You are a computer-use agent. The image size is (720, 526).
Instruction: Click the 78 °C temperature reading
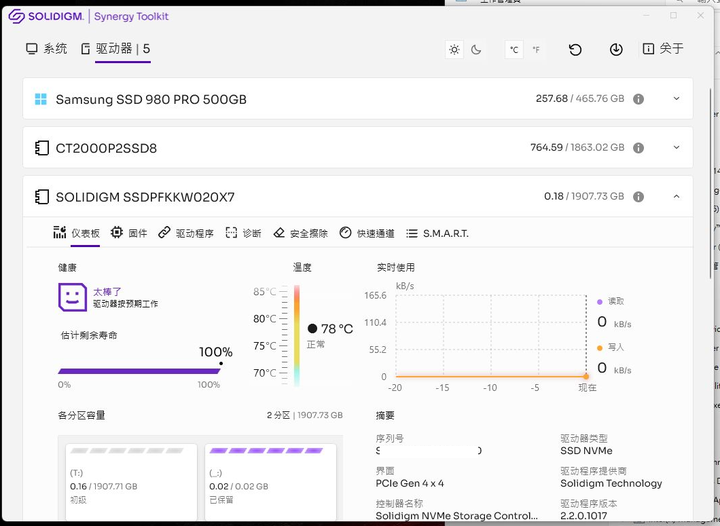(337, 329)
